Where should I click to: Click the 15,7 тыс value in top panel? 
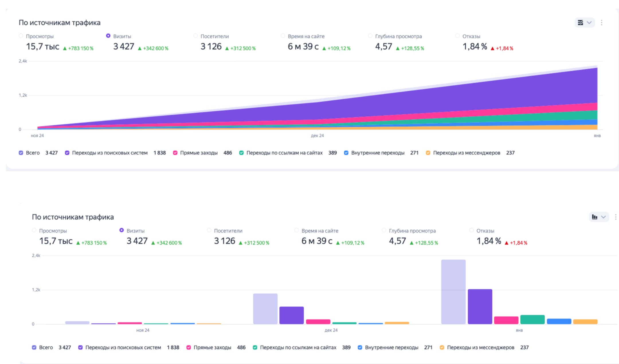[43, 46]
